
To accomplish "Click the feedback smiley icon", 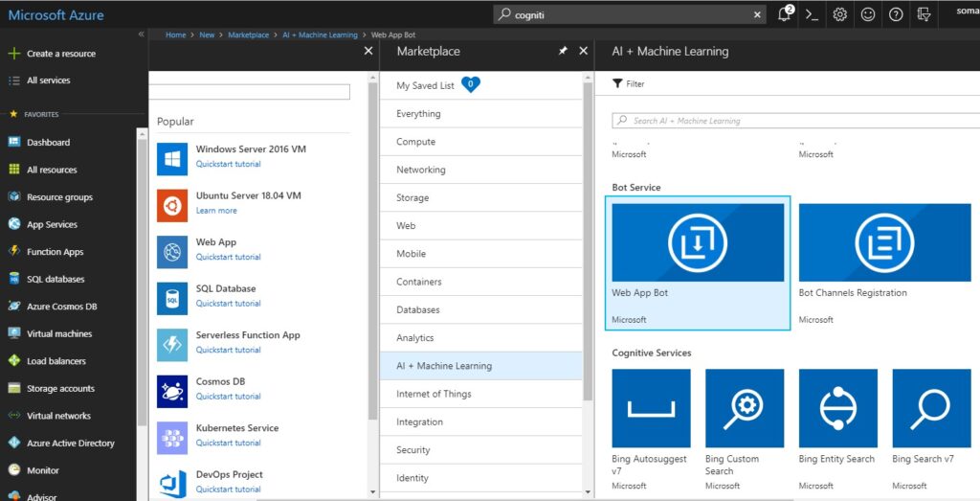I will [867, 15].
